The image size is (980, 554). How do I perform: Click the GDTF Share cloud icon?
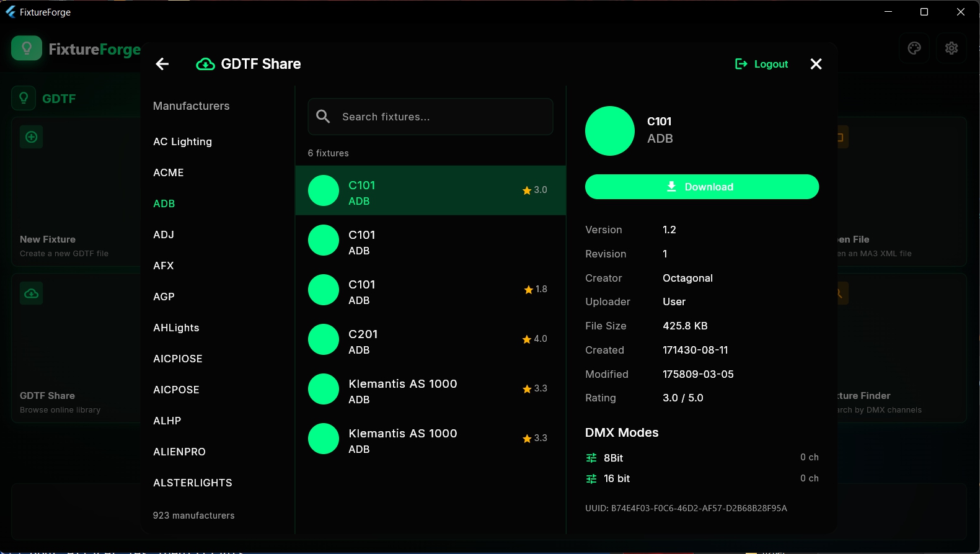pos(205,64)
